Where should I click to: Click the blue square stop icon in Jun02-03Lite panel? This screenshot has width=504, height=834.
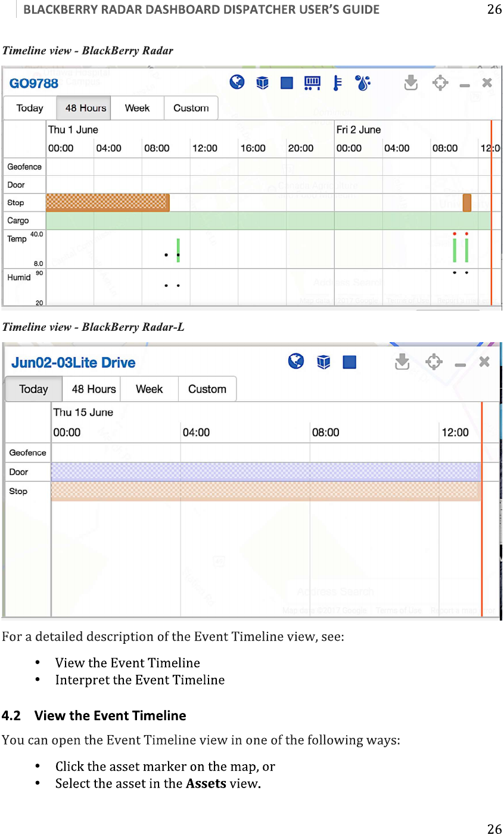[x=350, y=362]
